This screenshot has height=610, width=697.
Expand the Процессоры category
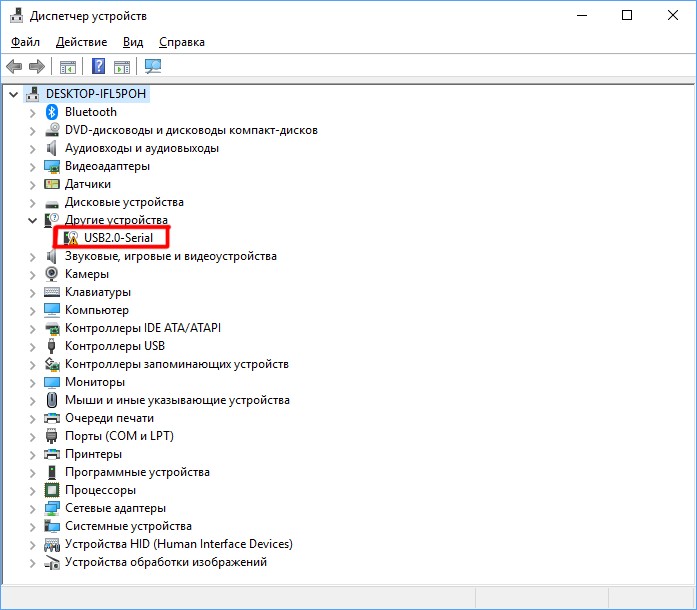[x=32, y=491]
